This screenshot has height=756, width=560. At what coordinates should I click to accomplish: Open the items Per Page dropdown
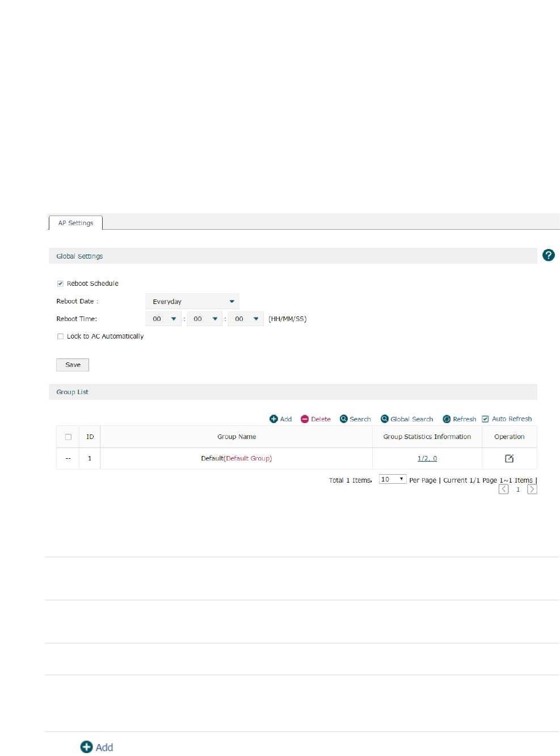click(x=393, y=479)
